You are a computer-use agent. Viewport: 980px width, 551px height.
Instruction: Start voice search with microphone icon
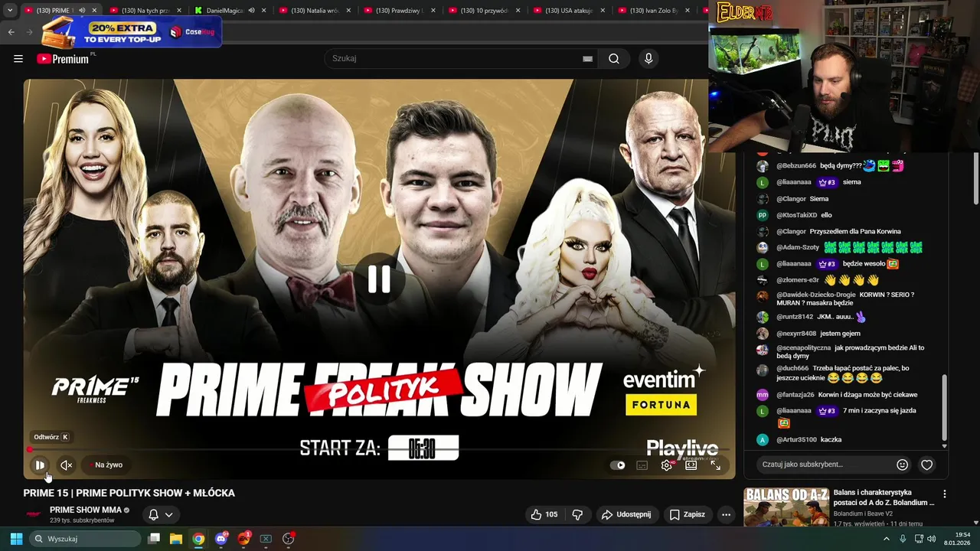point(648,59)
